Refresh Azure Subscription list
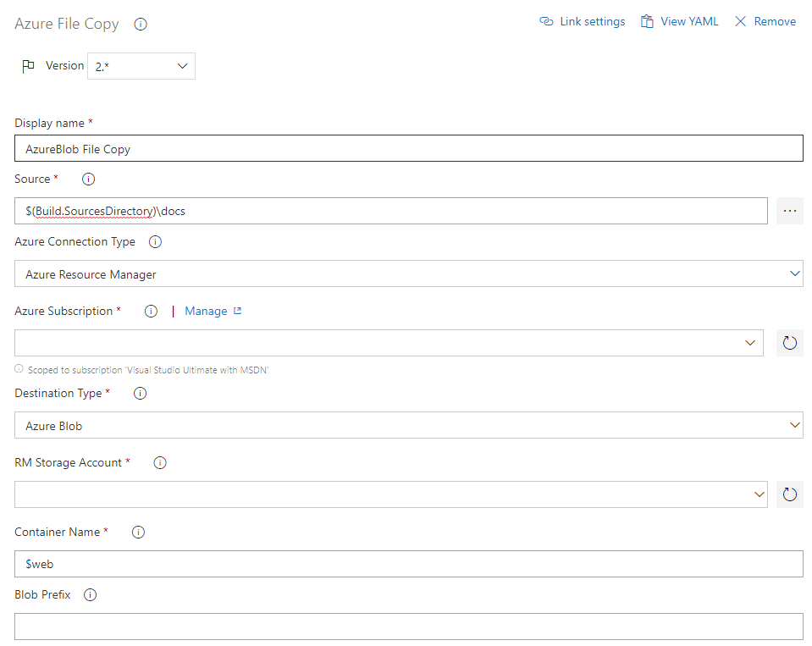 point(790,343)
